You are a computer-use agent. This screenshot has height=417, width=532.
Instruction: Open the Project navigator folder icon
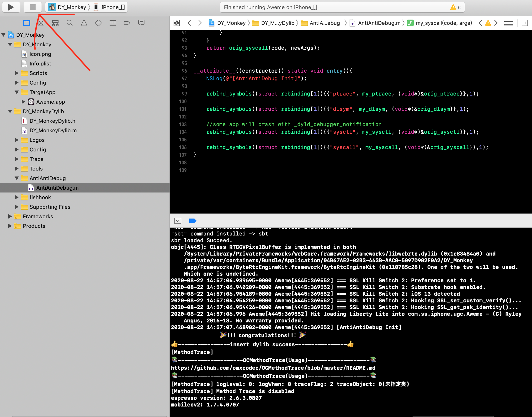[x=27, y=23]
